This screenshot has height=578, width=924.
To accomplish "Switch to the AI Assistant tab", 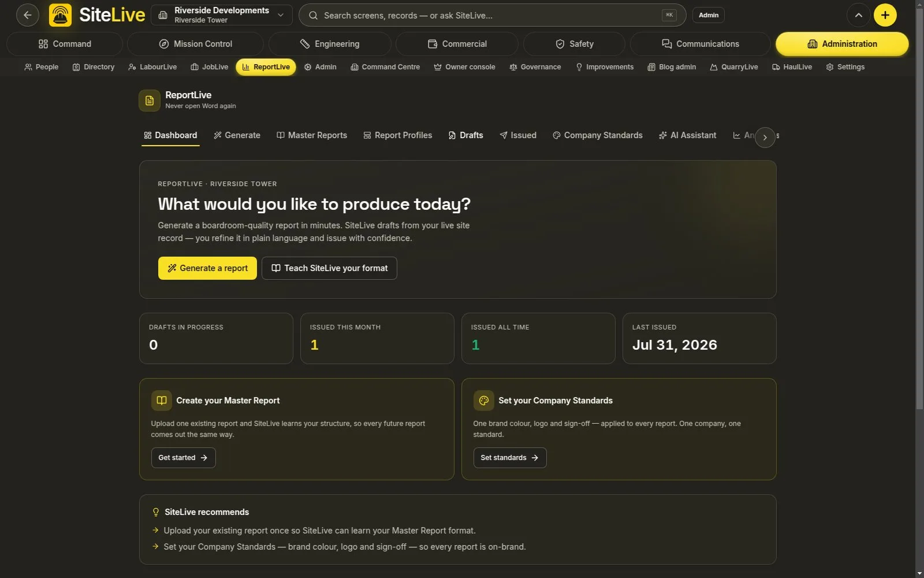I will tap(688, 135).
